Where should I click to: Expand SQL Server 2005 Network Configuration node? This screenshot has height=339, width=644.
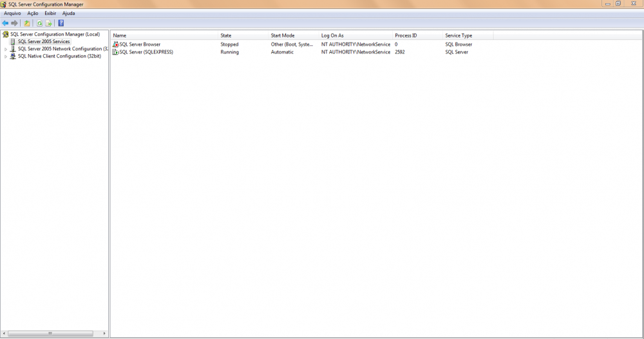(6, 49)
